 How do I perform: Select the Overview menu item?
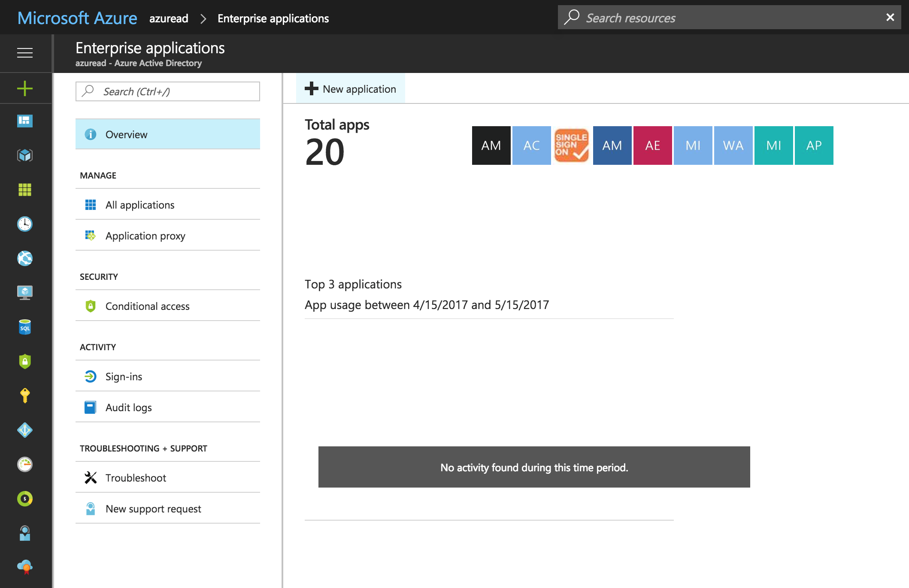168,134
